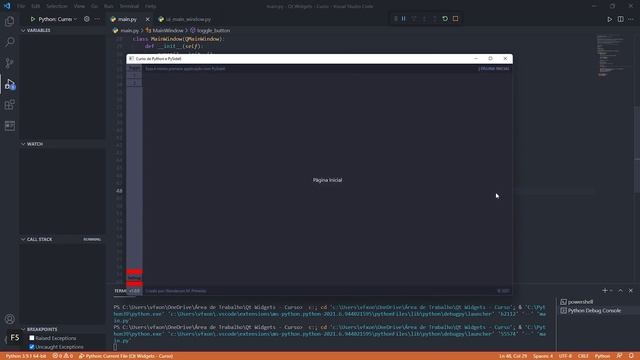Click Step Into in the debug toolbar
This screenshot has width=640, height=360.
(424, 19)
